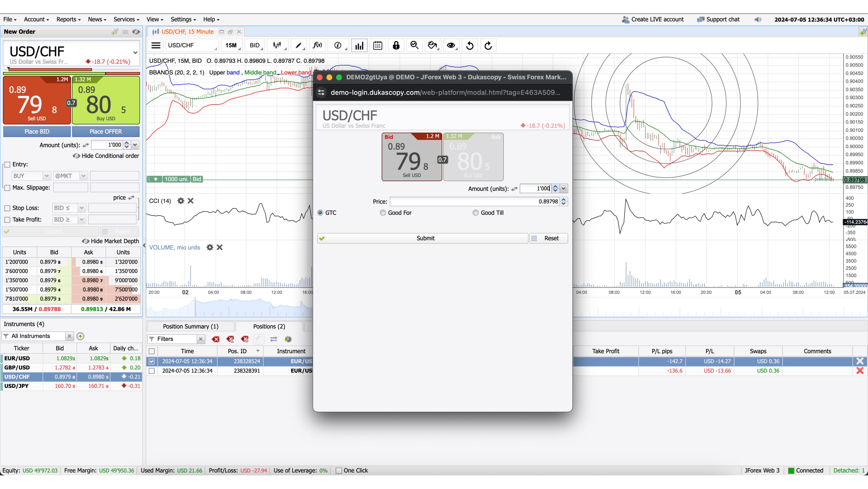
Task: Remove the VOLUME indicator panel
Action: click(220, 248)
